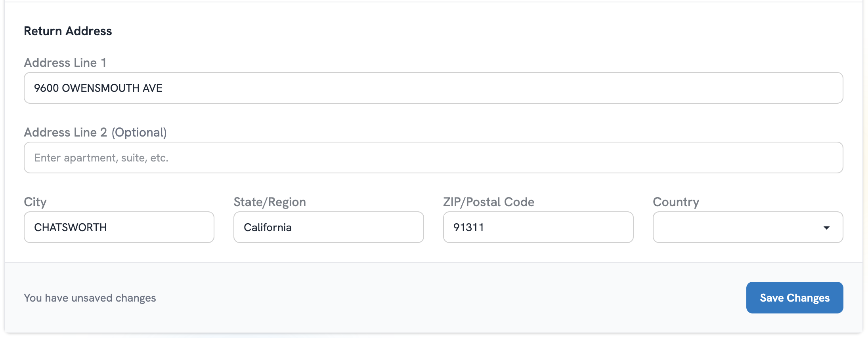Click the ZIP/Postal Code field label
This screenshot has width=868, height=338.
tap(489, 202)
